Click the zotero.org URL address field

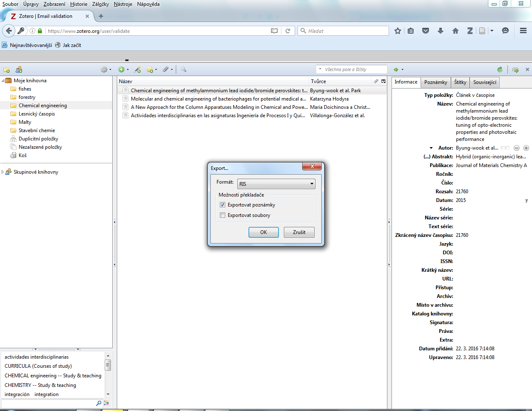158,31
